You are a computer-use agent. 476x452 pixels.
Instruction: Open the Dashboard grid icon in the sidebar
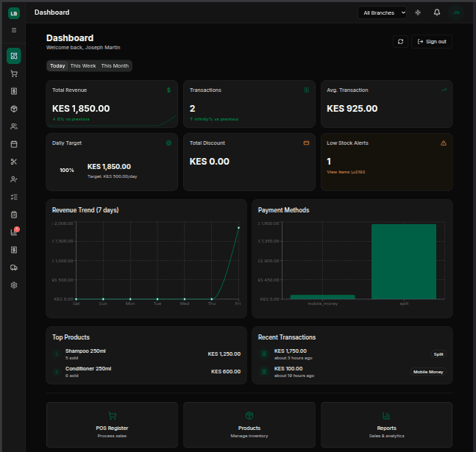(14, 56)
